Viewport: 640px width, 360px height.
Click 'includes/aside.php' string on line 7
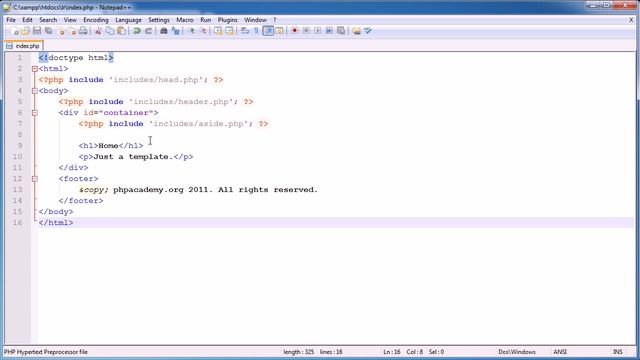click(200, 124)
